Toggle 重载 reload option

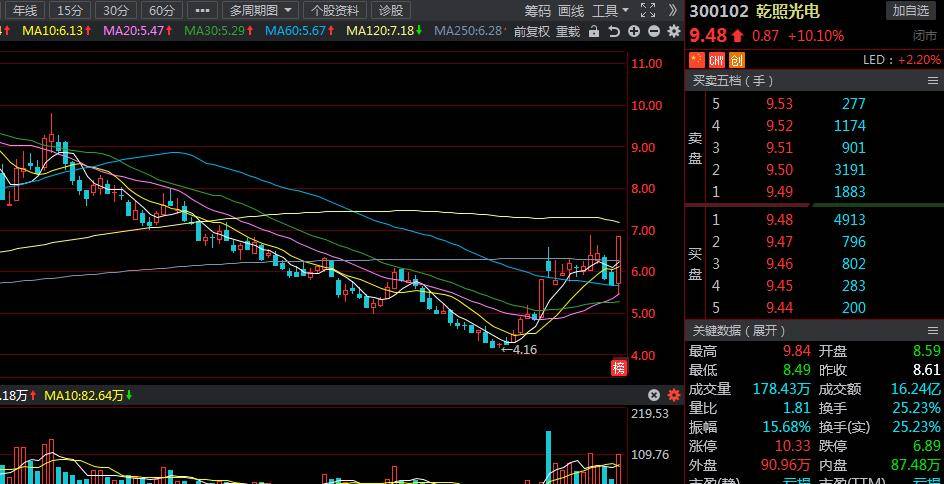(567, 32)
